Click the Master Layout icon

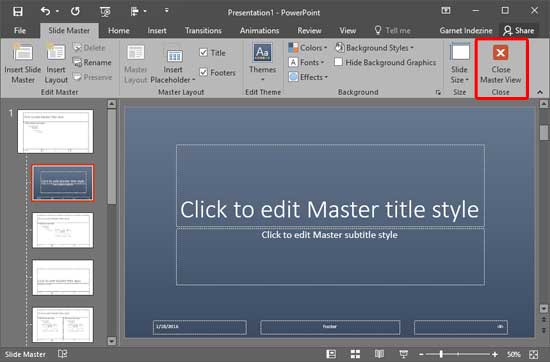[x=135, y=63]
